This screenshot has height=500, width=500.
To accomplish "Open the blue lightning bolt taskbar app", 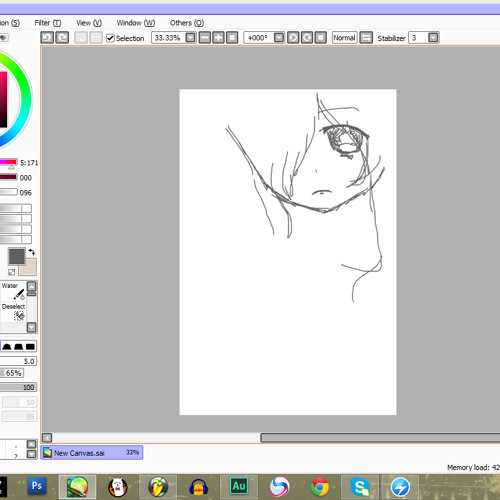I will tap(400, 487).
